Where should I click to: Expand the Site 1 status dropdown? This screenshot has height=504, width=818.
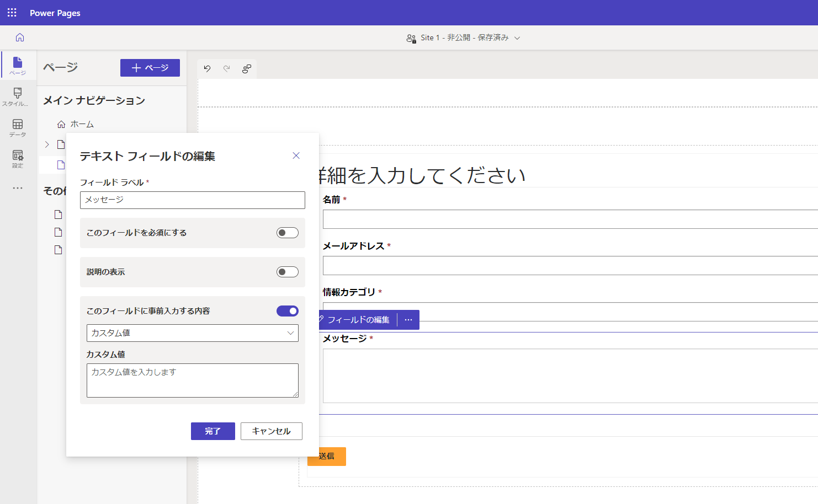(x=517, y=37)
